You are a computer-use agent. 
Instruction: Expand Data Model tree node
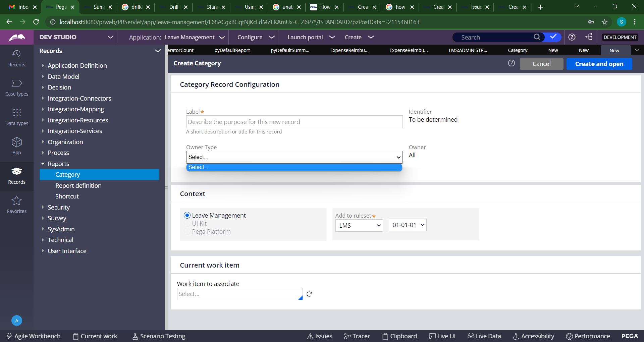point(43,76)
